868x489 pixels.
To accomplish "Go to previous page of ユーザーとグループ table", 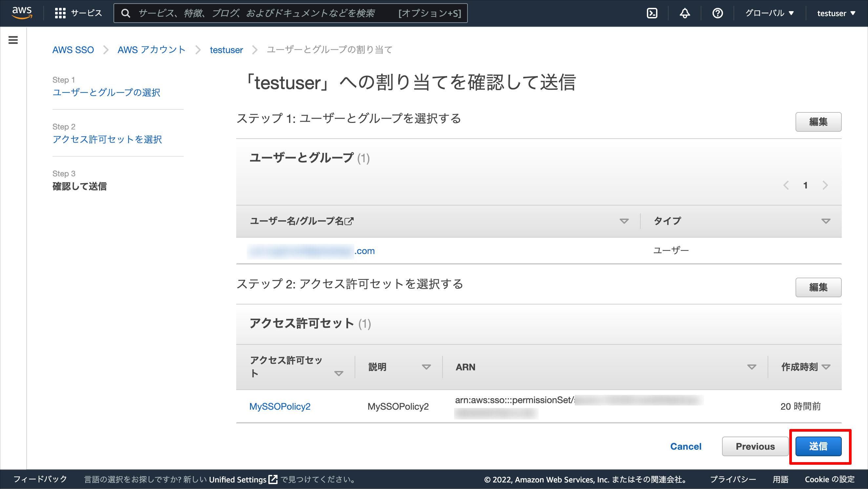I will tap(786, 185).
